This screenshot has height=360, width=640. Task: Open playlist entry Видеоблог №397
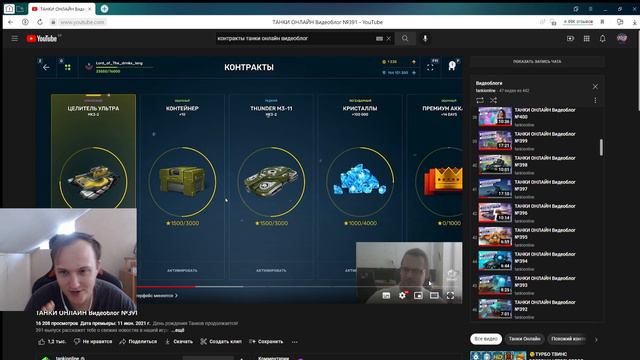click(x=535, y=189)
